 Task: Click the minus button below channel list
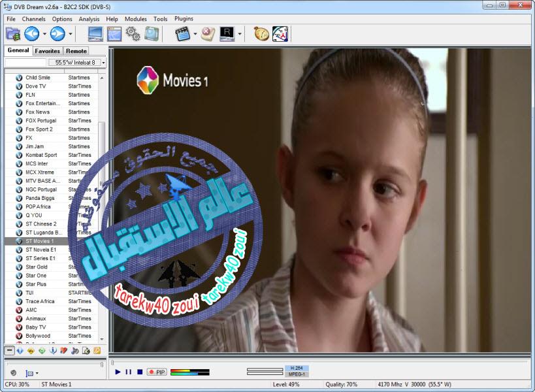[x=10, y=350]
